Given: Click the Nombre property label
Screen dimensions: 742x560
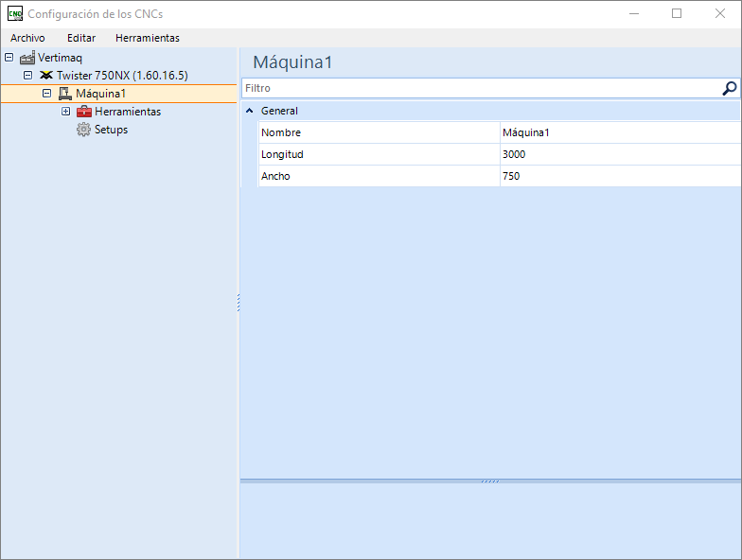Looking at the screenshot, I should point(281,132).
